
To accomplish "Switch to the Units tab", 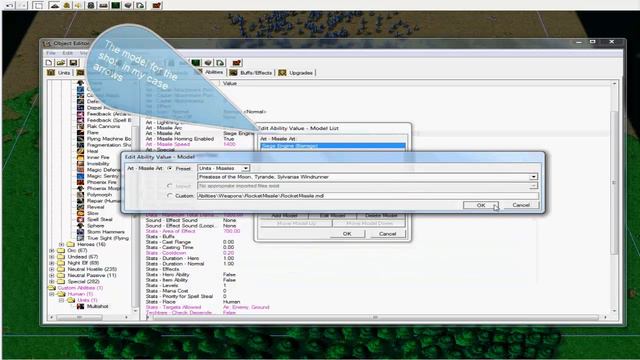I will [x=59, y=73].
